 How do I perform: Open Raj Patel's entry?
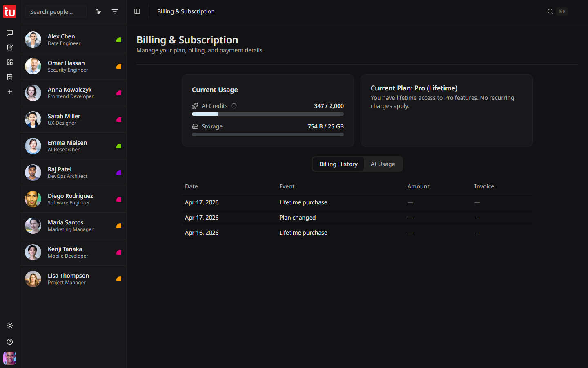(73, 173)
